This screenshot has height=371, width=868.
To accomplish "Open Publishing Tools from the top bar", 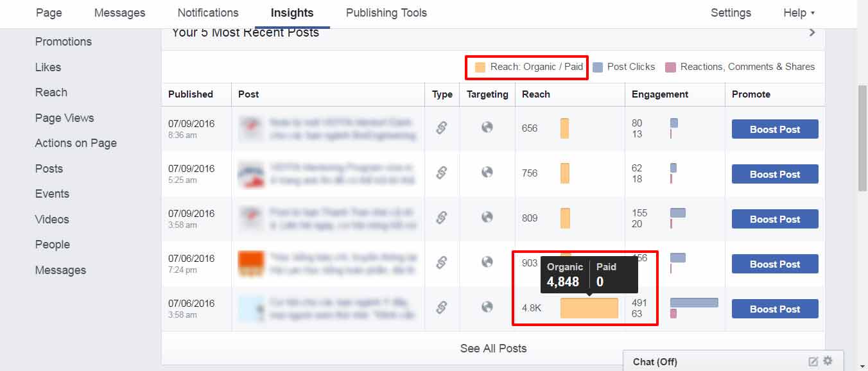I will pos(386,12).
